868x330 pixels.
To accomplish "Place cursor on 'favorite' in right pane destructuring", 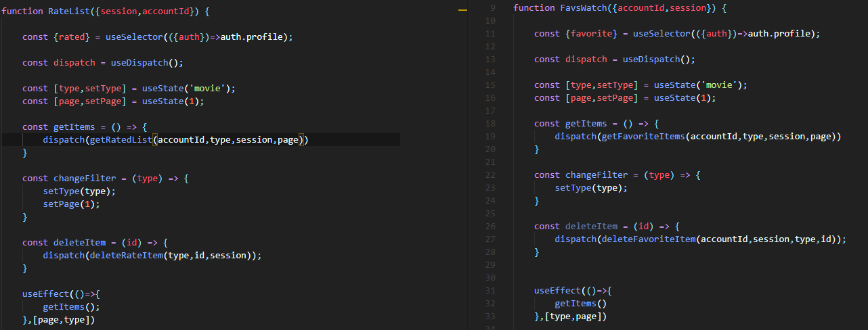I will [x=590, y=33].
